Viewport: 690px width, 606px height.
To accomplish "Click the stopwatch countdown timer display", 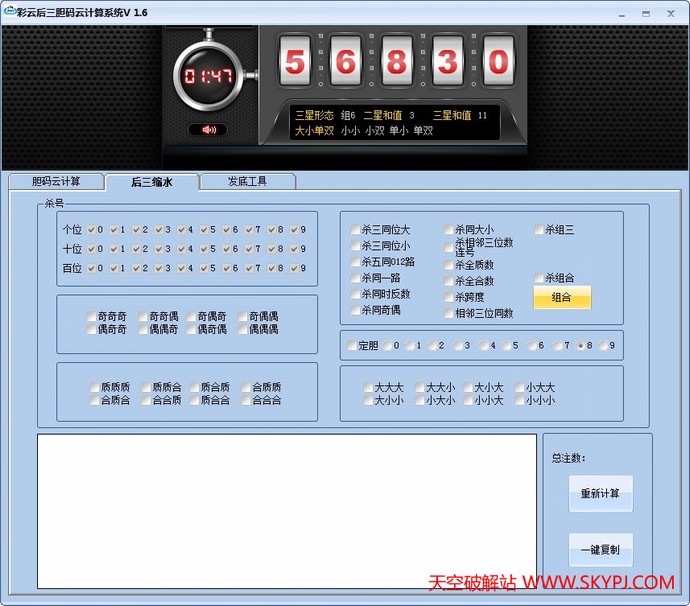I will click(209, 77).
